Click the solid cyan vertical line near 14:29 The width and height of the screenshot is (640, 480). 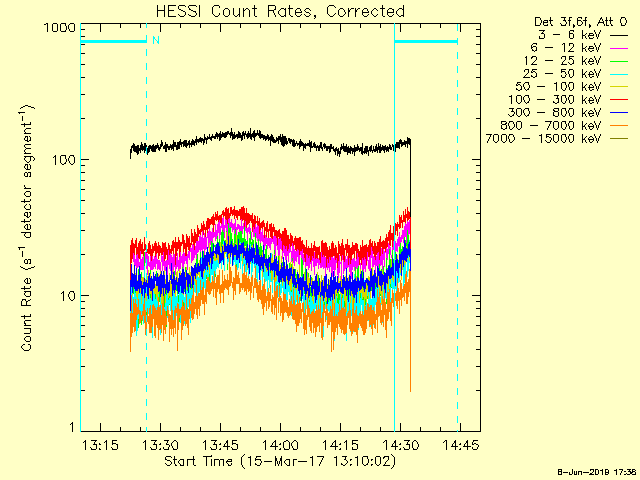pos(395,229)
